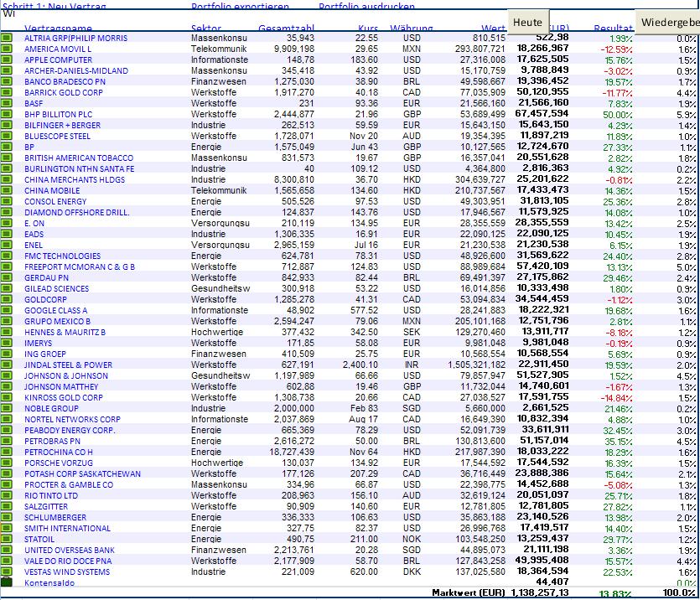Select the Wiedergebe tab
700x600 pixels.
[x=667, y=22]
